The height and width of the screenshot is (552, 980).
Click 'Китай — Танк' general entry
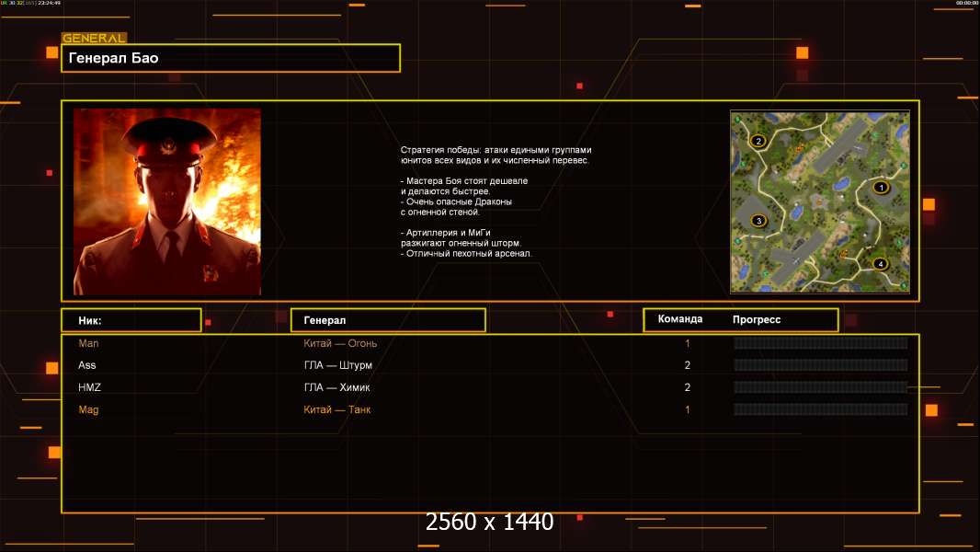click(x=336, y=409)
